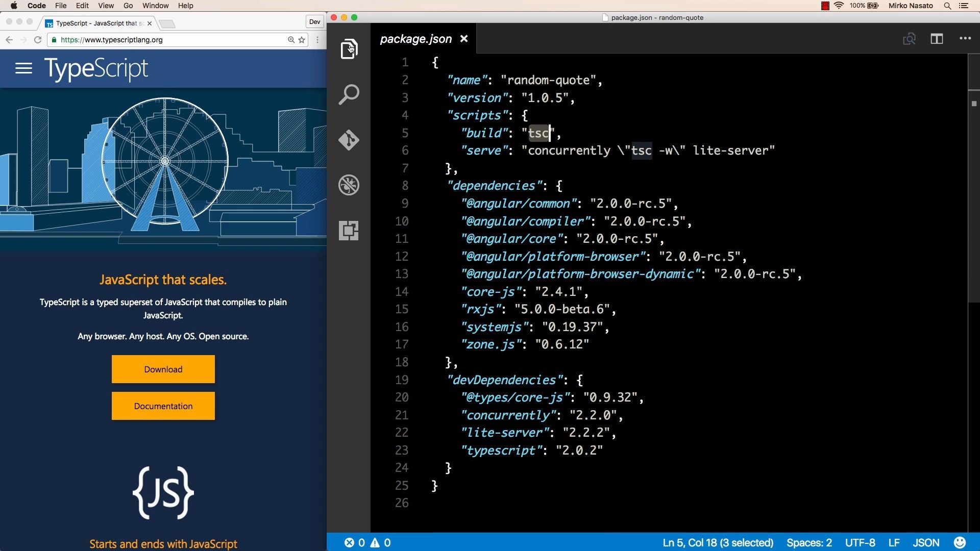This screenshot has width=980, height=551.
Task: Open the Help menu
Action: pyautogui.click(x=186, y=6)
